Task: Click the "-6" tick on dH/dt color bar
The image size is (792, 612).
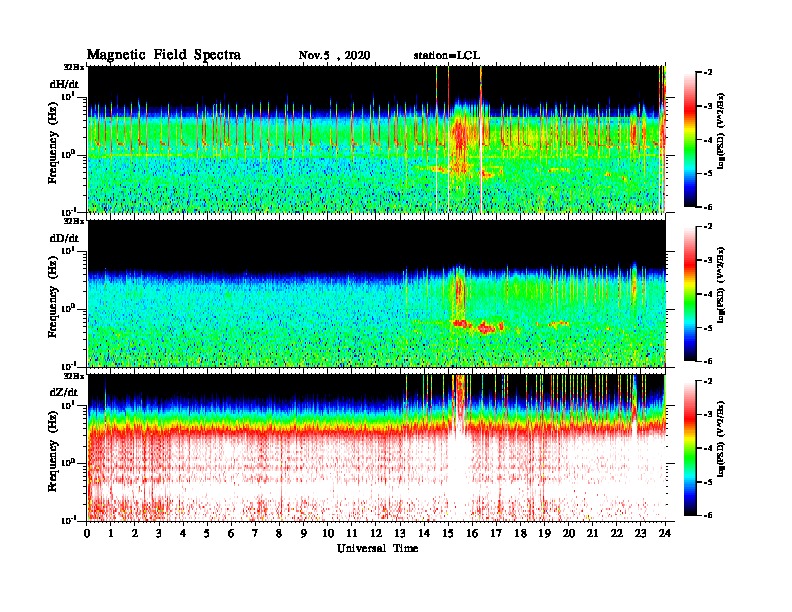Action: [708, 207]
